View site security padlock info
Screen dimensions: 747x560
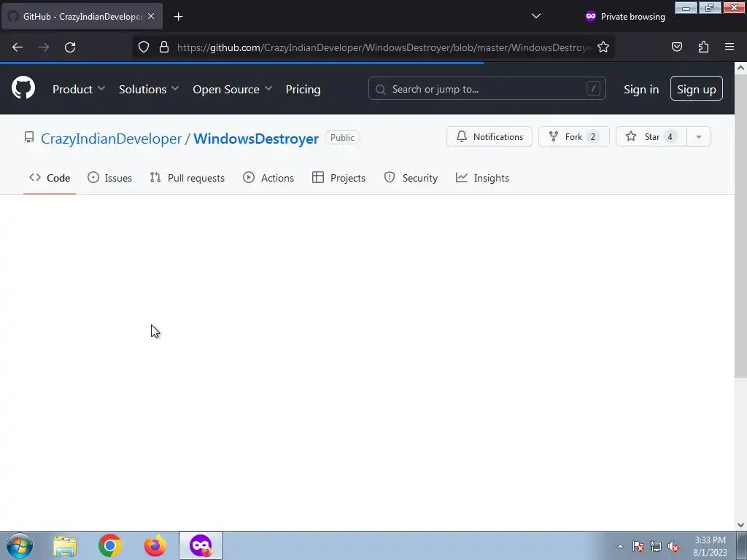pos(164,47)
